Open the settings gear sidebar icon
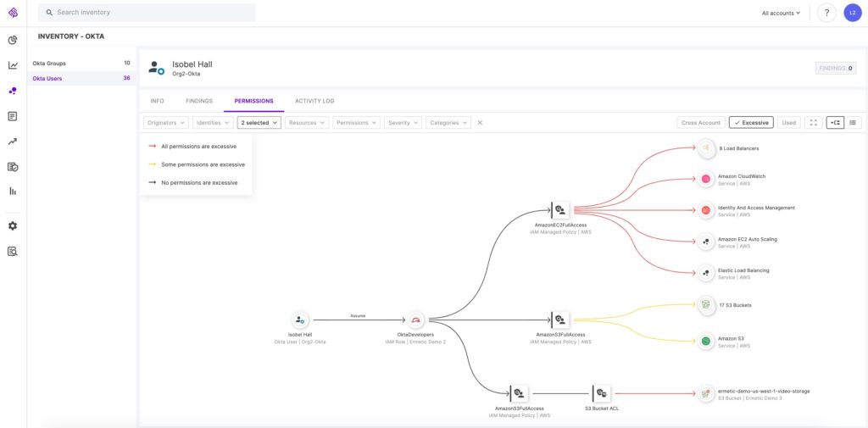The height and width of the screenshot is (428, 868). point(13,226)
